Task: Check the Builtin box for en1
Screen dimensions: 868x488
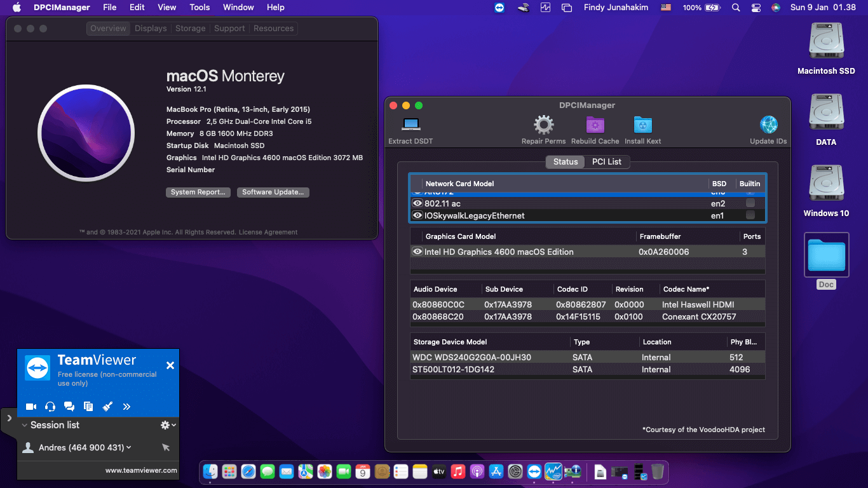Action: coord(750,215)
